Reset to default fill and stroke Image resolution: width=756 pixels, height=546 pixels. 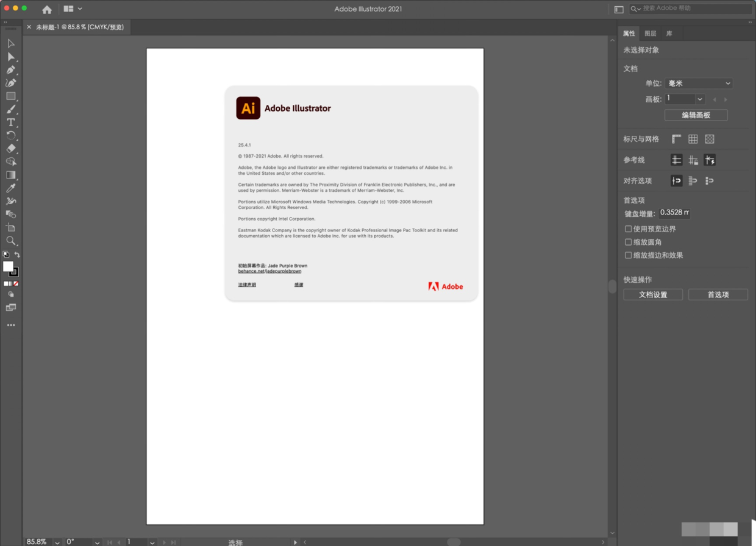[x=6, y=255]
